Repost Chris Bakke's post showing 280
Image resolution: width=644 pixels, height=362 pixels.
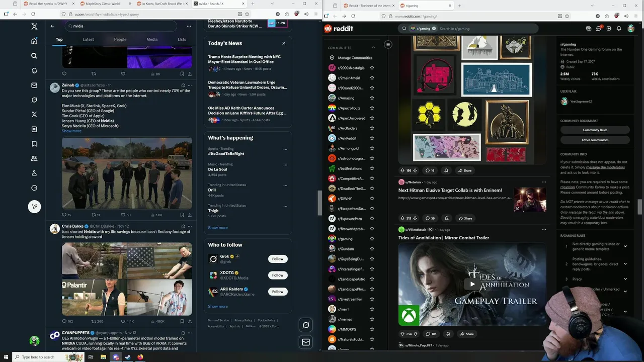94,321
